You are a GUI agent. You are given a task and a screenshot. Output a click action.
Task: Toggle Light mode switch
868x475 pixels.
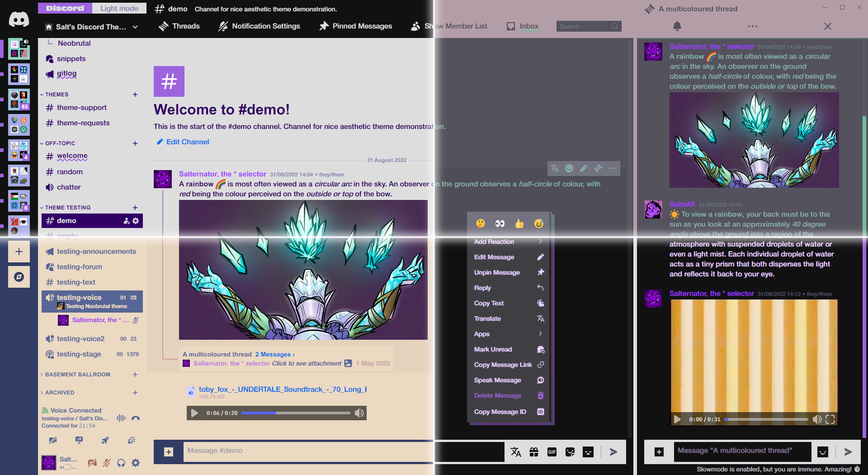(x=119, y=8)
